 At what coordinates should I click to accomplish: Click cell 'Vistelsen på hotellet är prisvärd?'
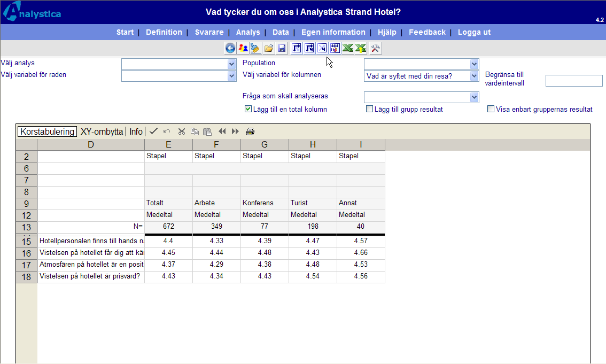[91, 276]
